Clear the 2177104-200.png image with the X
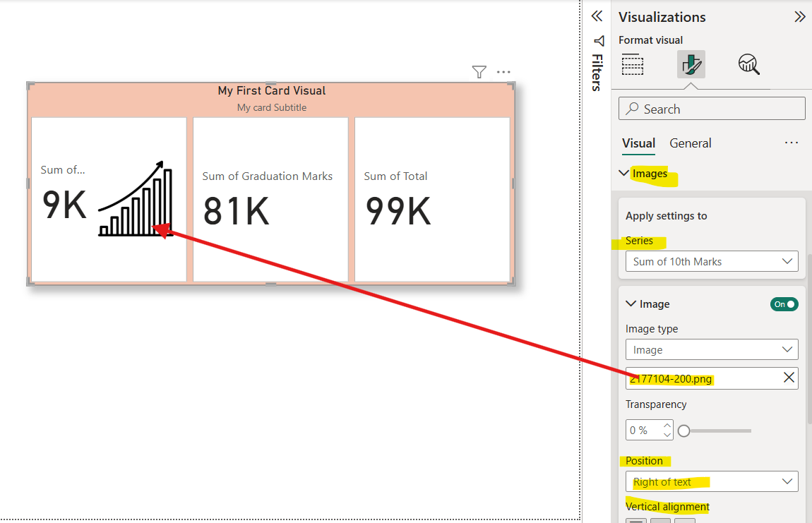The height and width of the screenshot is (523, 812). coord(789,378)
